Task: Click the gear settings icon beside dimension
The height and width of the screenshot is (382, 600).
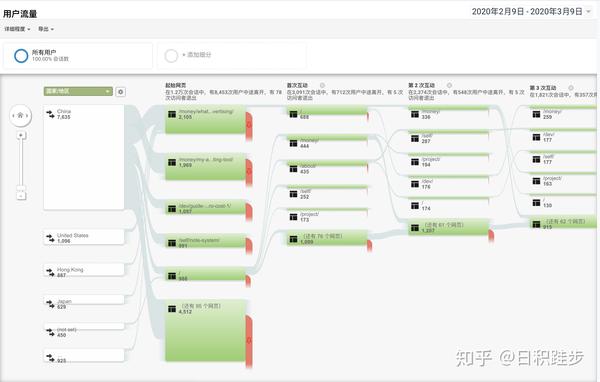Action: pyautogui.click(x=121, y=92)
